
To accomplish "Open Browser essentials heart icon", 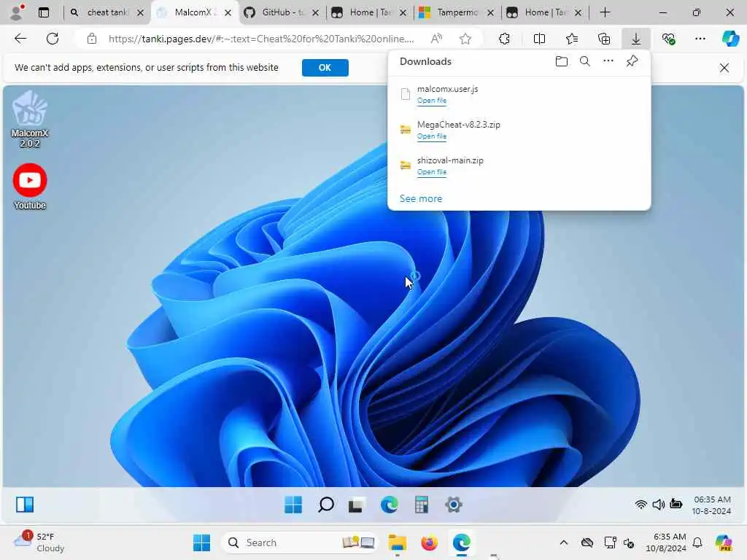I will pos(668,39).
